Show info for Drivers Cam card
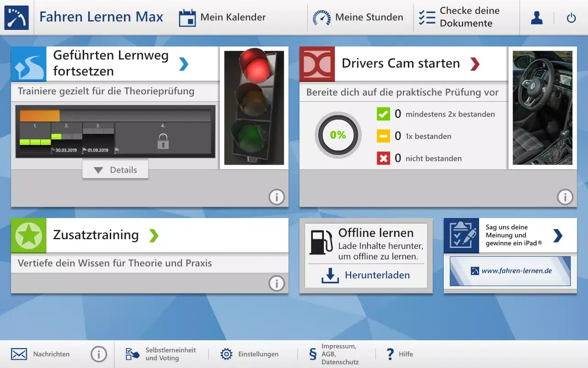 coord(565,197)
